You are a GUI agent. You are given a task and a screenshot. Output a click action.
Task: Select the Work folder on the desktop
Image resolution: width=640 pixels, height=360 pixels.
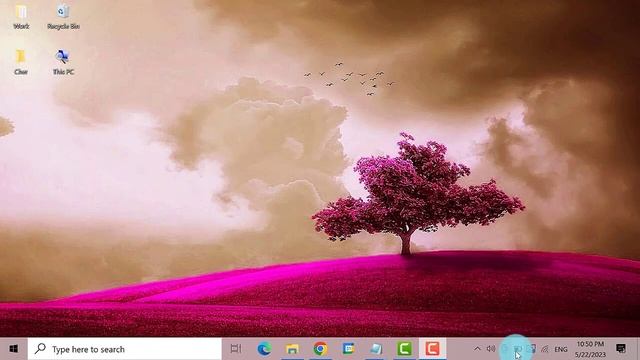(x=21, y=17)
